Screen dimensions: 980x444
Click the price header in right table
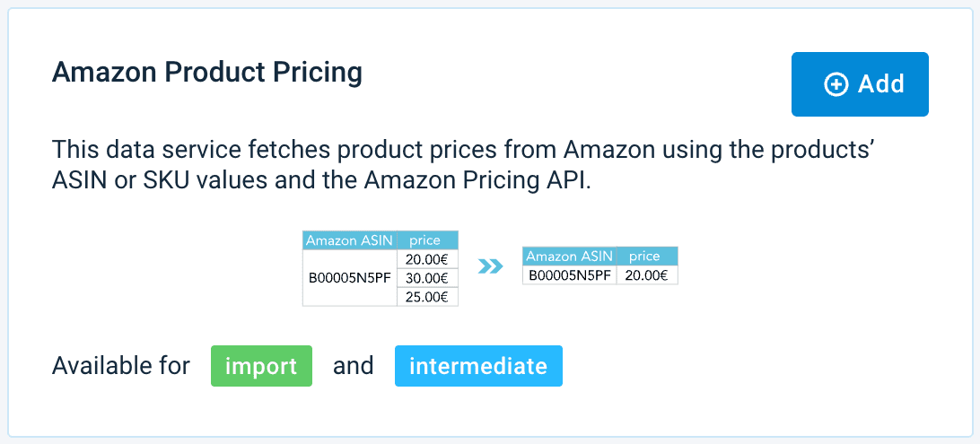tap(645, 257)
